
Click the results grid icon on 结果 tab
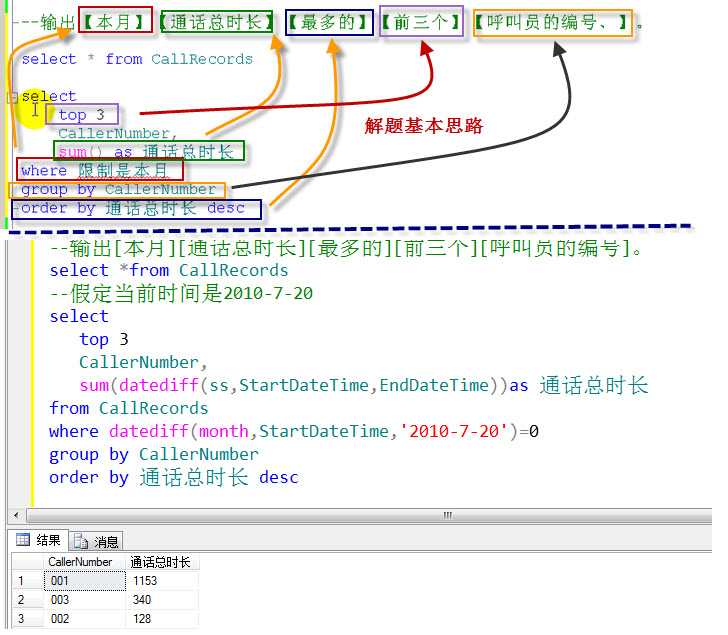tap(22, 539)
